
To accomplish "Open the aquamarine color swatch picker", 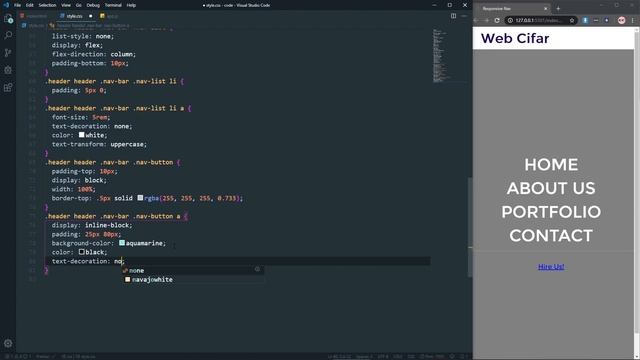I will pyautogui.click(x=122, y=243).
